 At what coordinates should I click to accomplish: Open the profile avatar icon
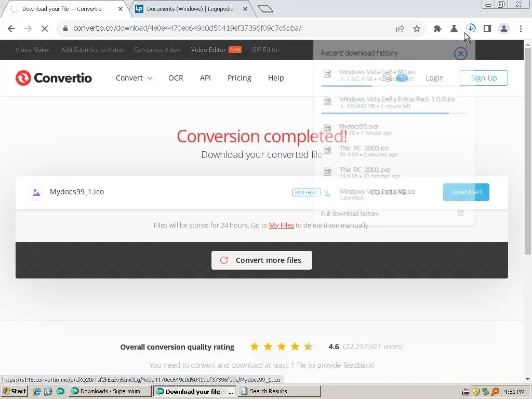pyautogui.click(x=504, y=29)
